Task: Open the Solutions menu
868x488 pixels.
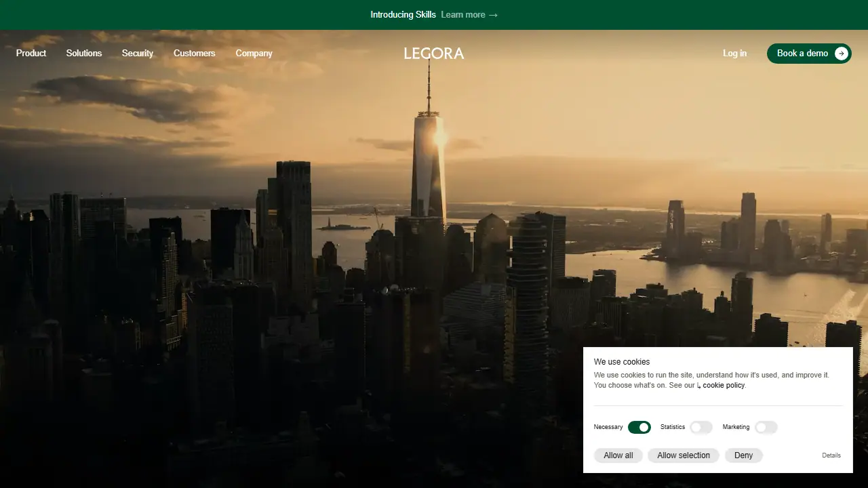Action: click(84, 53)
